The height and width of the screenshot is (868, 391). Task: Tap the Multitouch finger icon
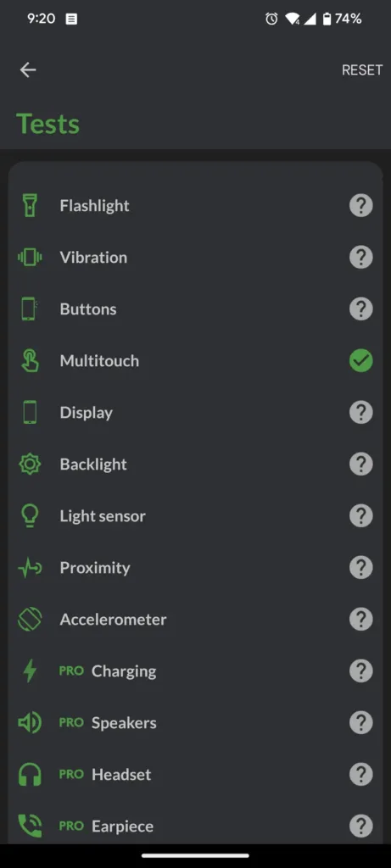pyautogui.click(x=30, y=360)
